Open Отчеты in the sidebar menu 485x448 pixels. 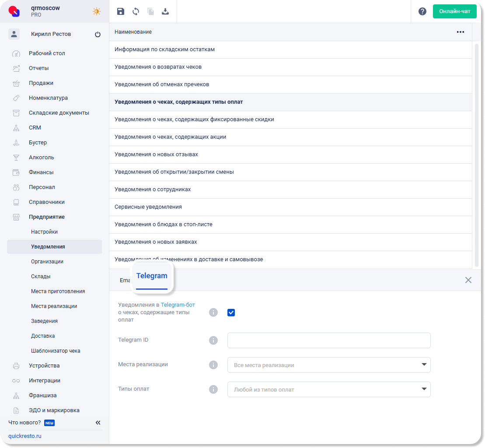pyautogui.click(x=39, y=68)
